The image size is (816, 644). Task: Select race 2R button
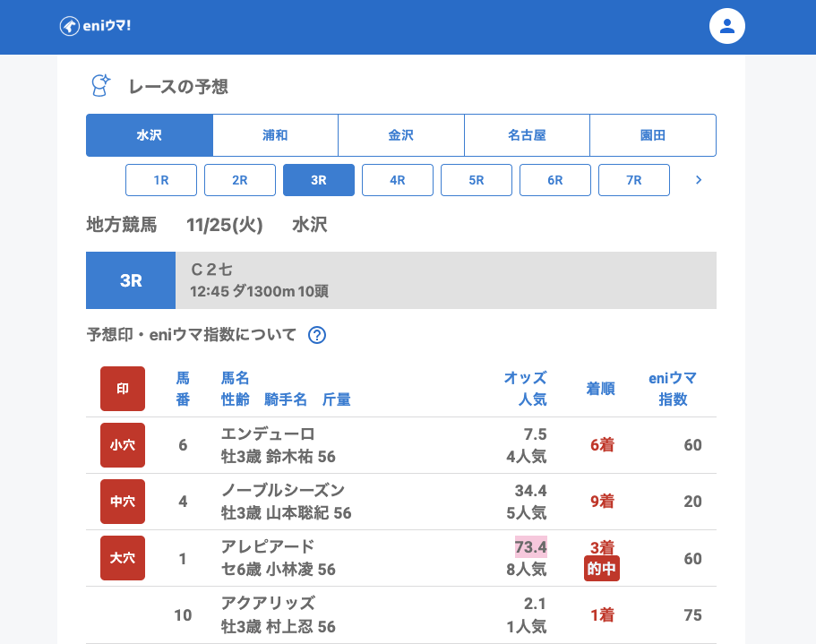(240, 180)
